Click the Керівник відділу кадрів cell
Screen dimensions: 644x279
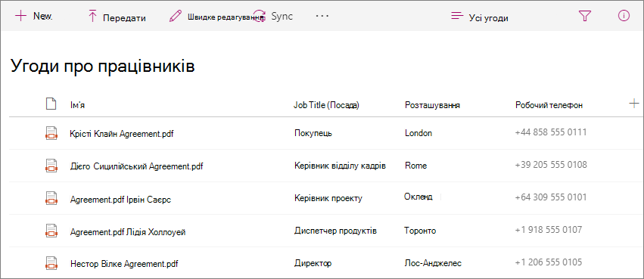340,166
